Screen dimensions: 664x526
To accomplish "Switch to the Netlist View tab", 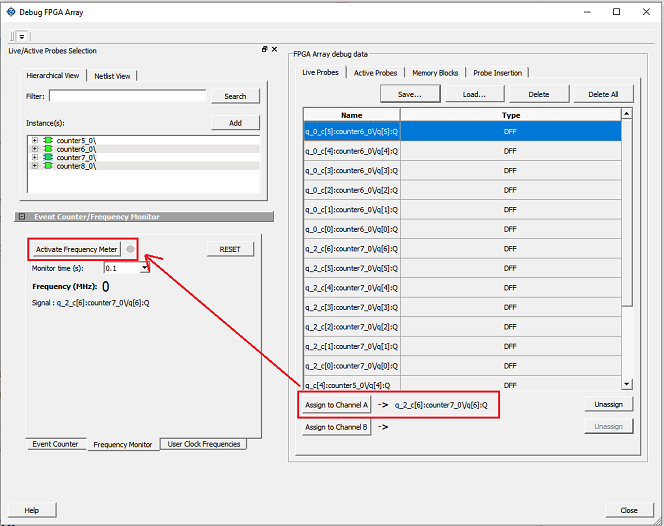I will pyautogui.click(x=112, y=76).
